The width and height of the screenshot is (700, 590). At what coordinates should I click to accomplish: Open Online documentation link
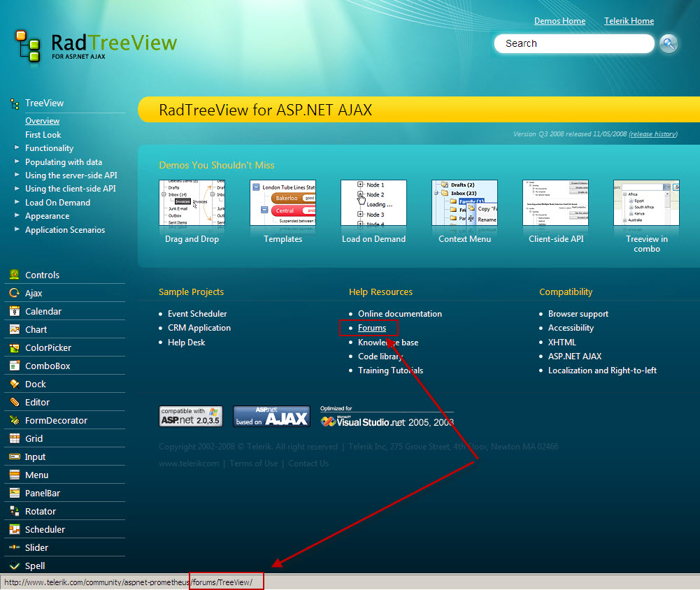[x=400, y=314]
